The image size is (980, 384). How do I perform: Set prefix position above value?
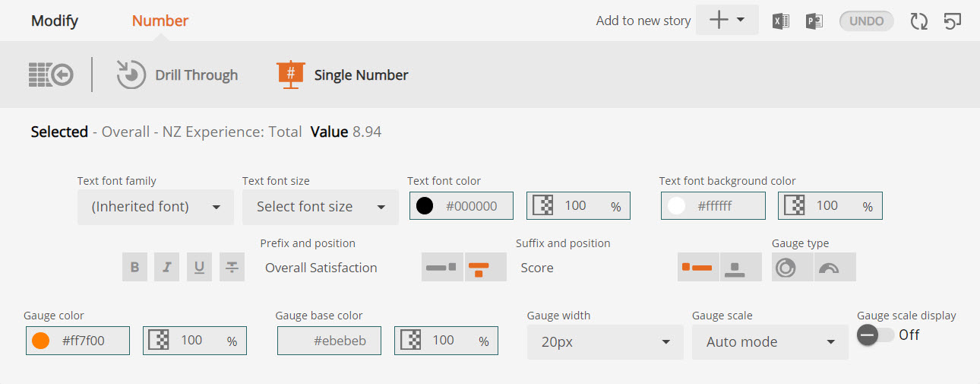(x=485, y=267)
